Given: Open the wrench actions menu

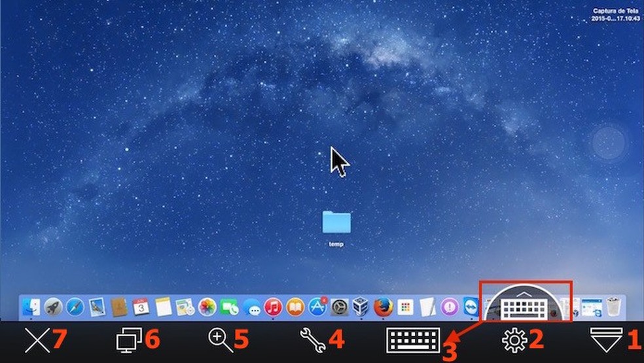Looking at the screenshot, I should (313, 340).
